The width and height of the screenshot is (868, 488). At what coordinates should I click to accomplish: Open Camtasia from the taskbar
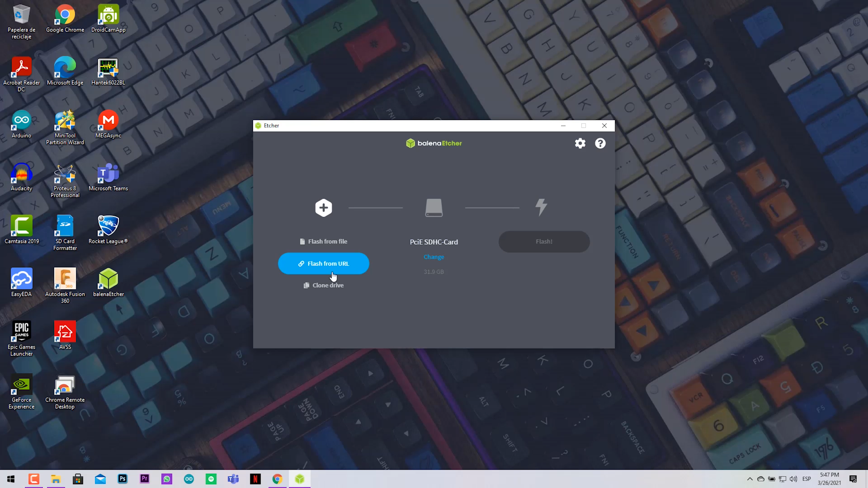pyautogui.click(x=34, y=479)
